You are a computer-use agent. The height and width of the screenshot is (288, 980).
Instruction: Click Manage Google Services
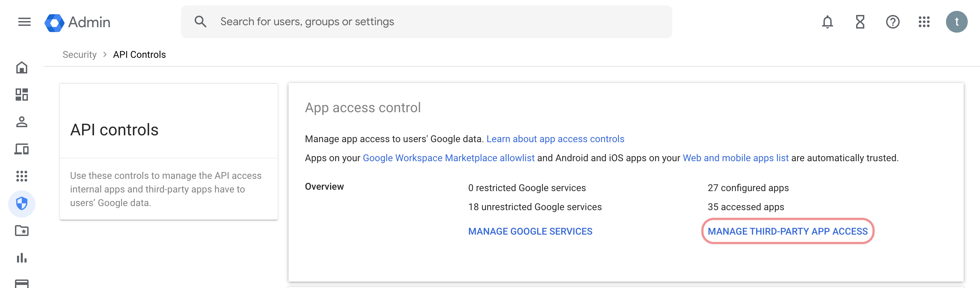point(530,232)
